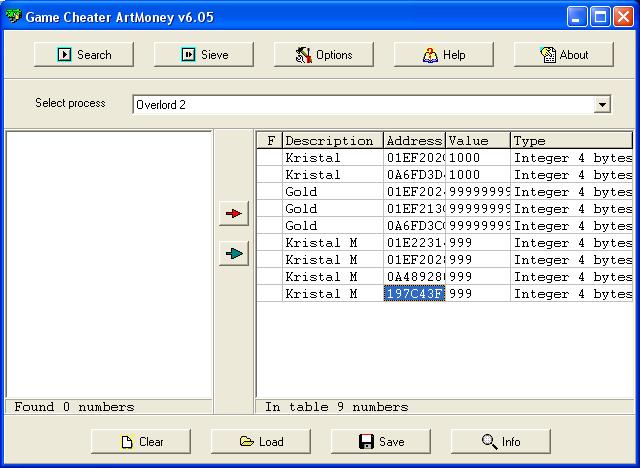Click the In table 9 numbers status
The image size is (640, 468).
click(337, 407)
